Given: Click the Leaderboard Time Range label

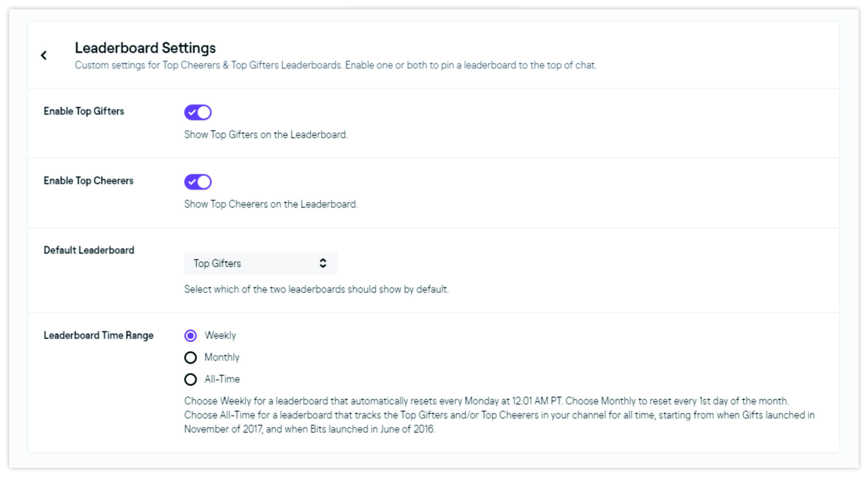Looking at the screenshot, I should click(98, 335).
